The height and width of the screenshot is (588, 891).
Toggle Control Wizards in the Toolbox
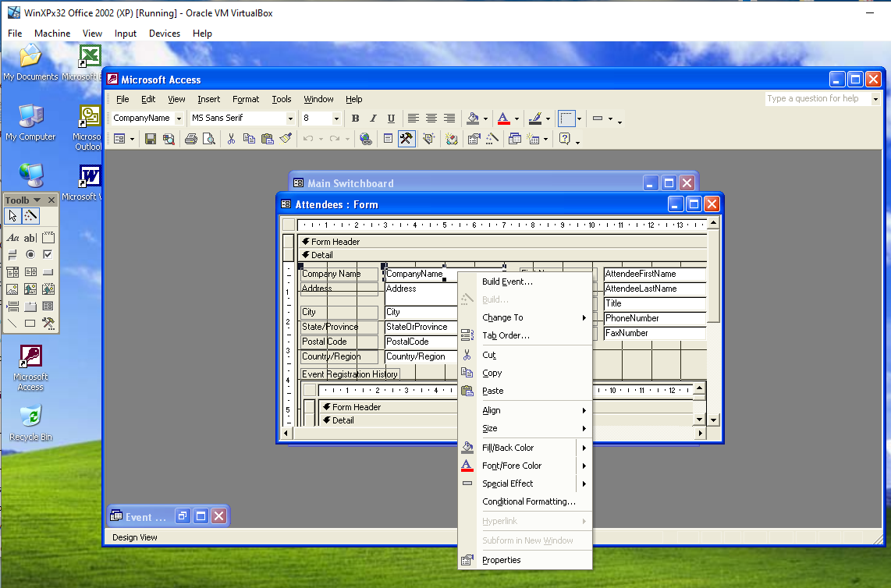coord(30,216)
